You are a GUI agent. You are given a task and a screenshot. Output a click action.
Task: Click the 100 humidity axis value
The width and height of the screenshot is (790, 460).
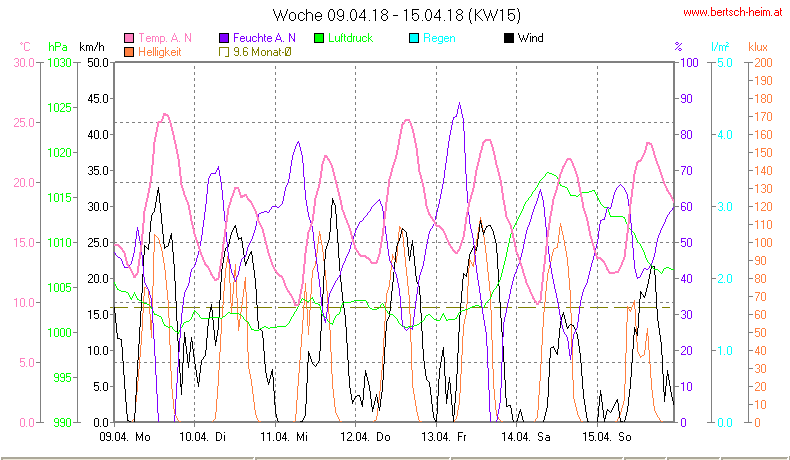tap(689, 63)
